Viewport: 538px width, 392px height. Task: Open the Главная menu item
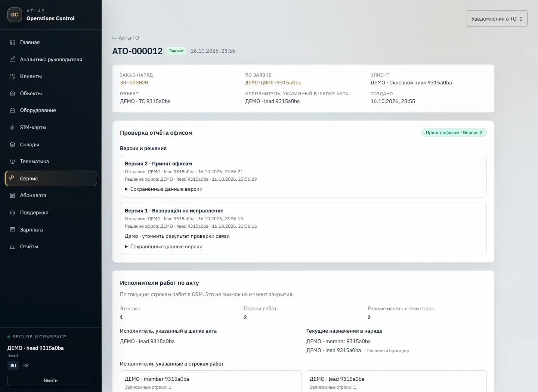[x=51, y=42]
